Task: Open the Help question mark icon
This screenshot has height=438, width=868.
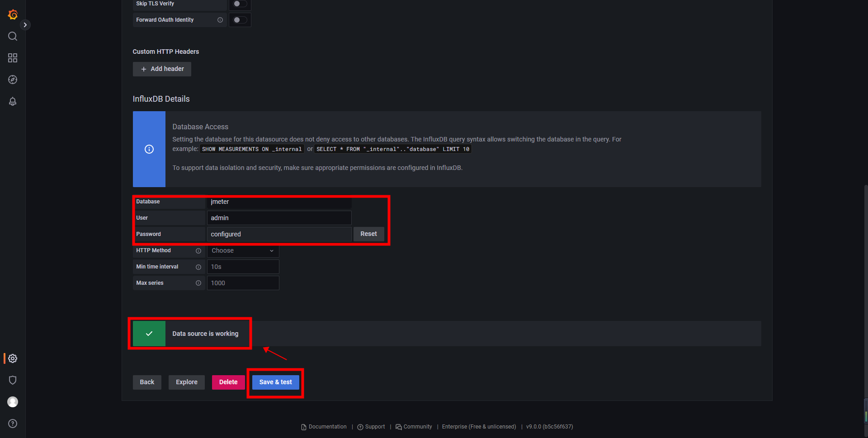Action: pyautogui.click(x=13, y=424)
